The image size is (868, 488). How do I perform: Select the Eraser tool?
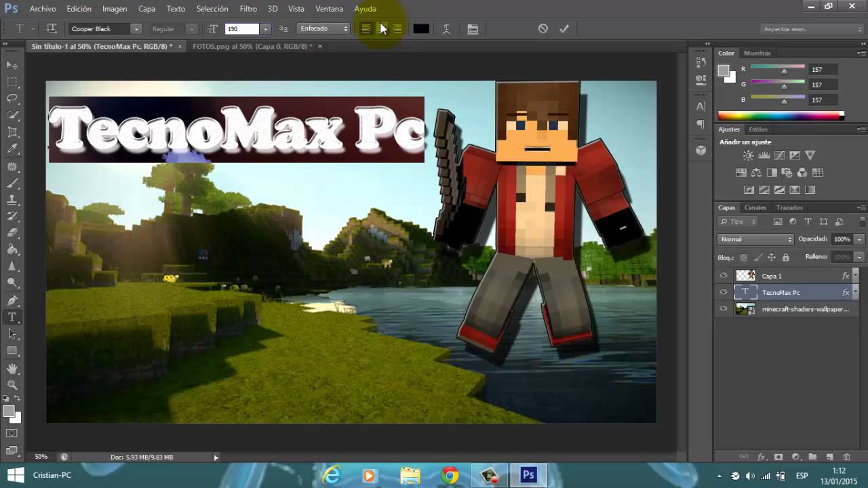click(x=12, y=233)
